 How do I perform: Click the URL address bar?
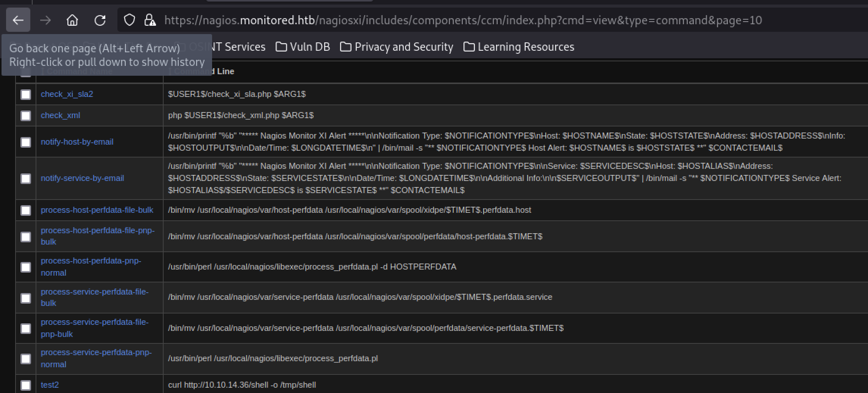coord(463,20)
